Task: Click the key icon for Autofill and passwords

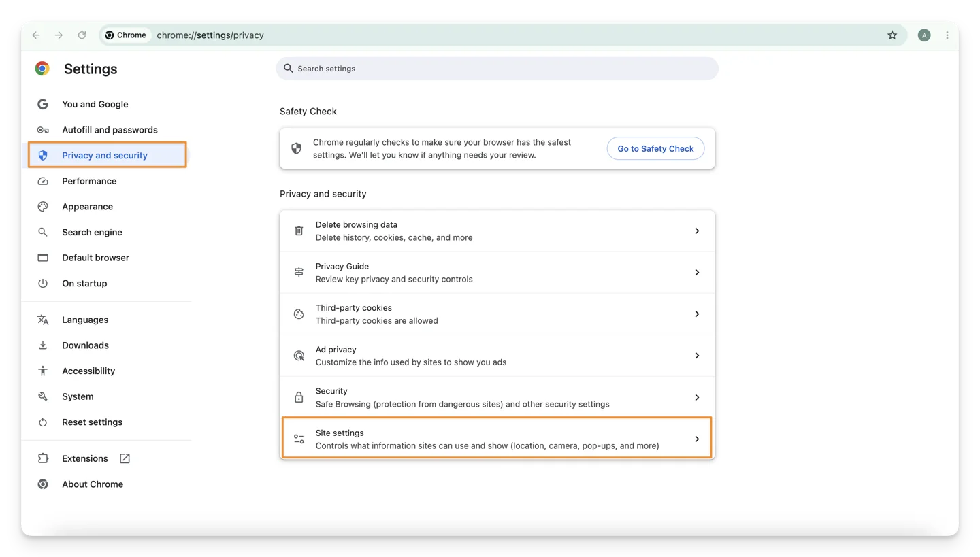Action: [x=43, y=130]
